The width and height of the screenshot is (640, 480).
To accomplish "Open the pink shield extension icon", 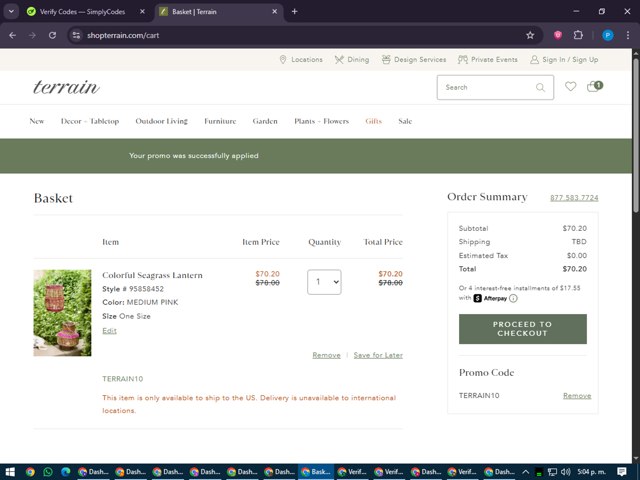I will 558,36.
